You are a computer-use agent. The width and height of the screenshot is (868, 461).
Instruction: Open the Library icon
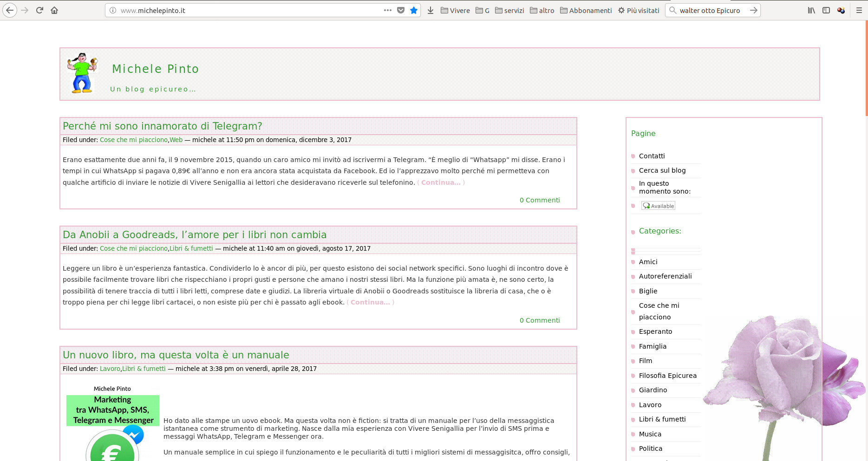811,10
